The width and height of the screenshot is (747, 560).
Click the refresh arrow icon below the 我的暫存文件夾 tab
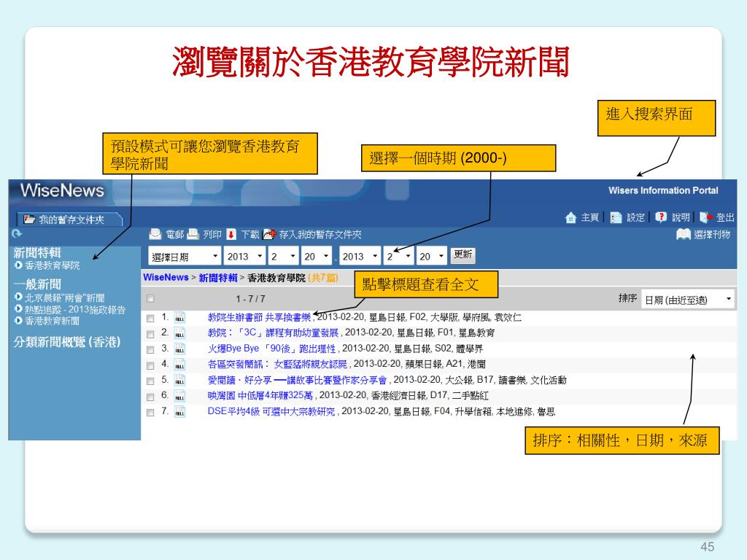tap(17, 233)
